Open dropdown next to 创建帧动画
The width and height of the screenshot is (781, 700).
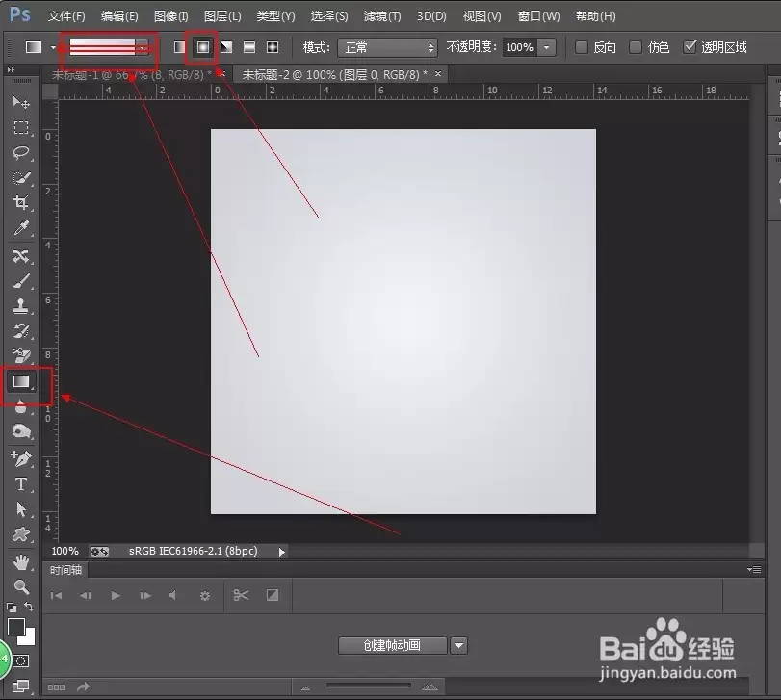click(458, 646)
